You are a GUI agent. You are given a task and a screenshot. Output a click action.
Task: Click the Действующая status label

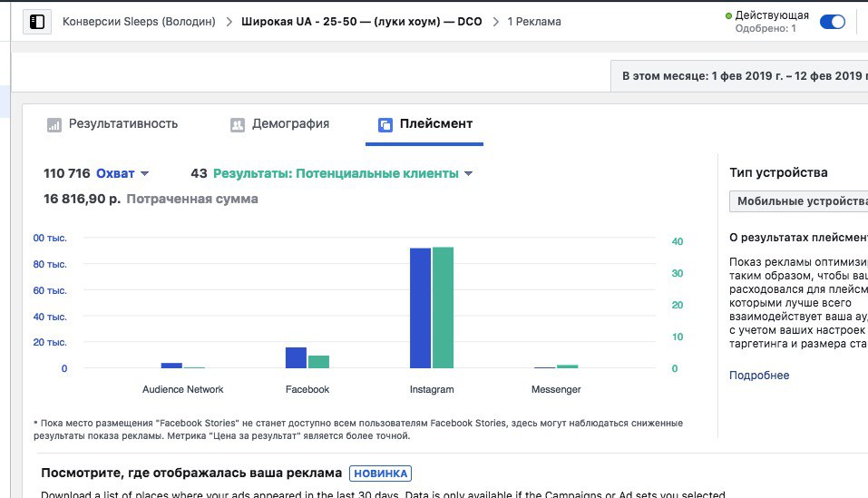tap(772, 15)
